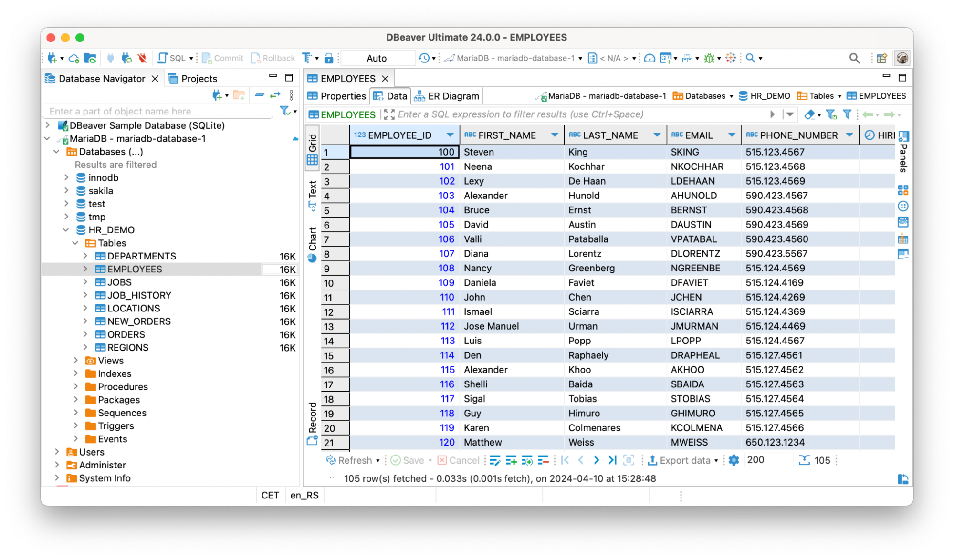This screenshot has width=954, height=560.
Task: Toggle the transaction mode T icon
Action: pyautogui.click(x=307, y=58)
